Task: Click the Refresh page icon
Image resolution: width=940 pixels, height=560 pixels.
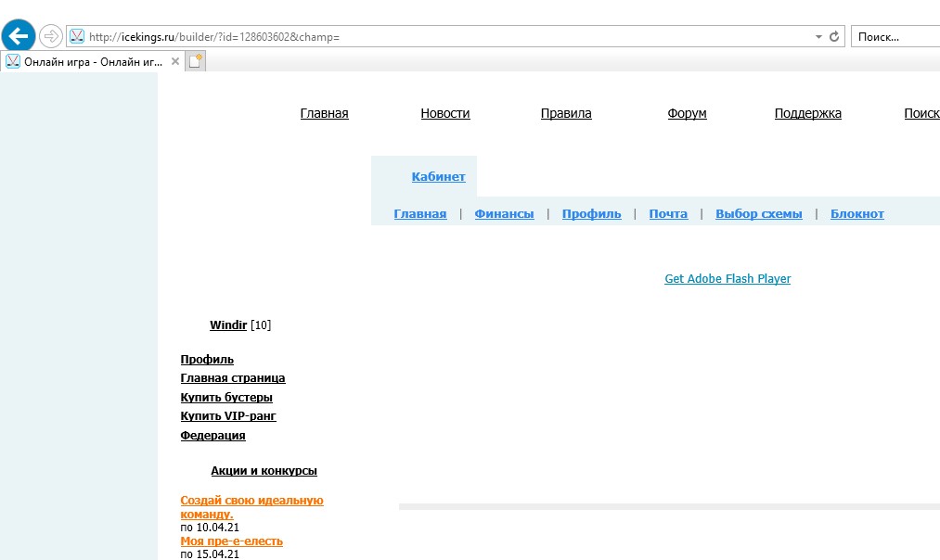Action: 834,37
